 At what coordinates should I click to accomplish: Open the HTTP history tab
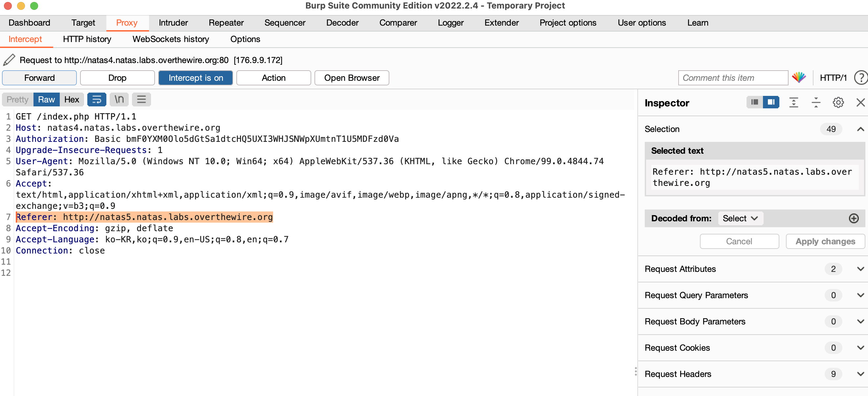click(87, 39)
